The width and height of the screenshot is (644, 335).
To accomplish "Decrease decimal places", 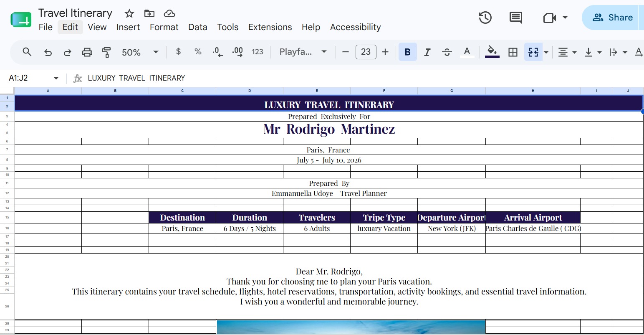I will click(x=217, y=52).
